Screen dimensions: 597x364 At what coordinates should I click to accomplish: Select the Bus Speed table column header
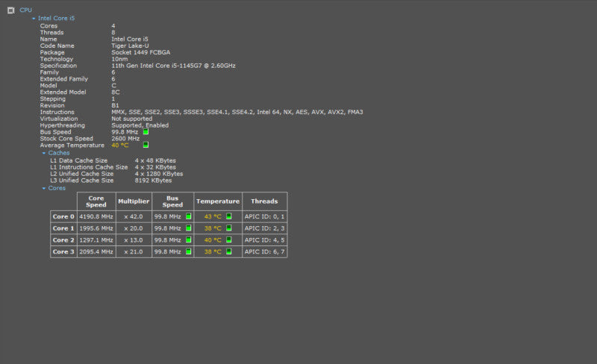point(172,201)
